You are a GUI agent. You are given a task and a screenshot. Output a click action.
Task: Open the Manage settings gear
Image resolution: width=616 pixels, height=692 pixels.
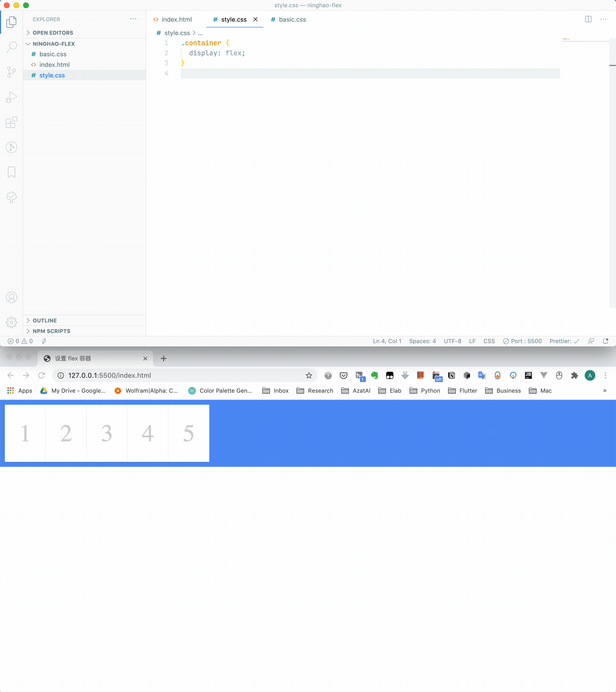coord(12,322)
